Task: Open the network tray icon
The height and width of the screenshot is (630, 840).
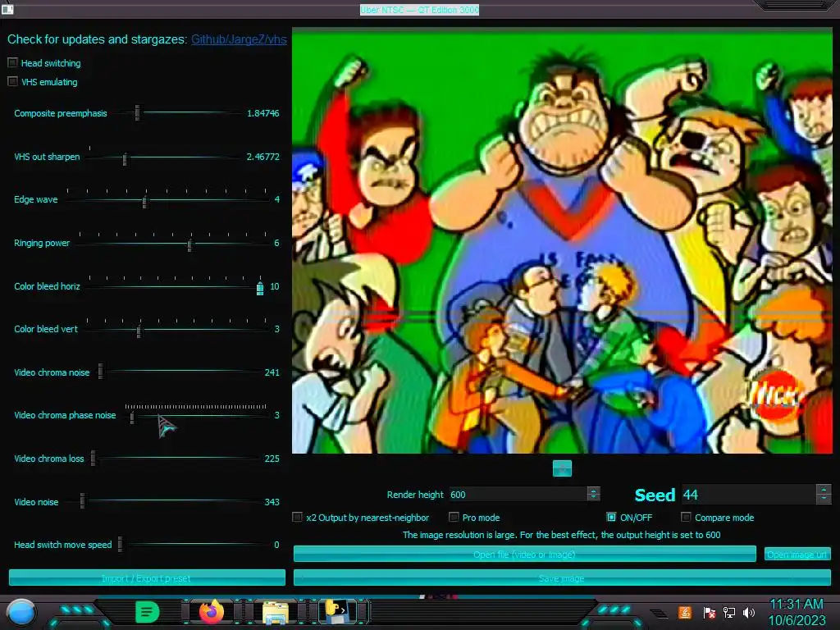Action: point(729,612)
